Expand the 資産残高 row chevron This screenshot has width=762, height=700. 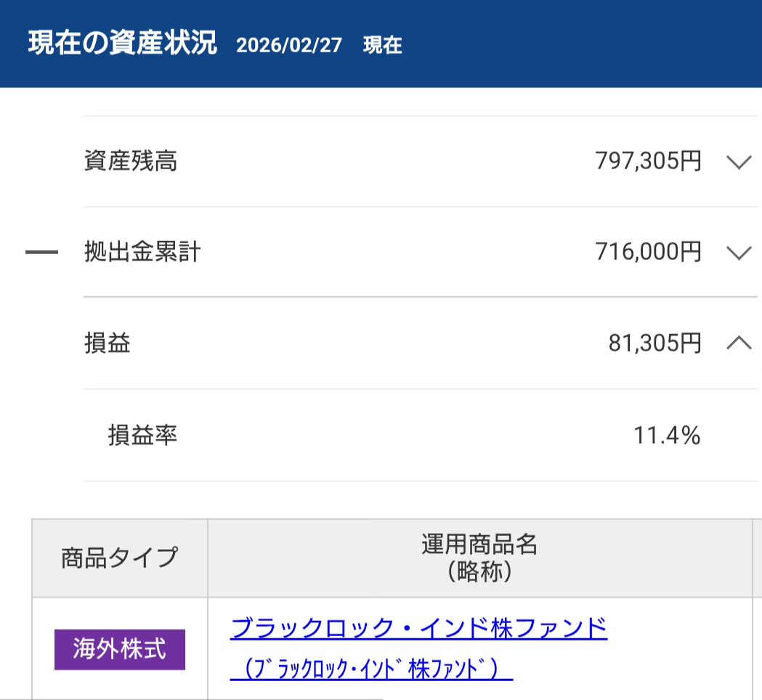(x=738, y=162)
